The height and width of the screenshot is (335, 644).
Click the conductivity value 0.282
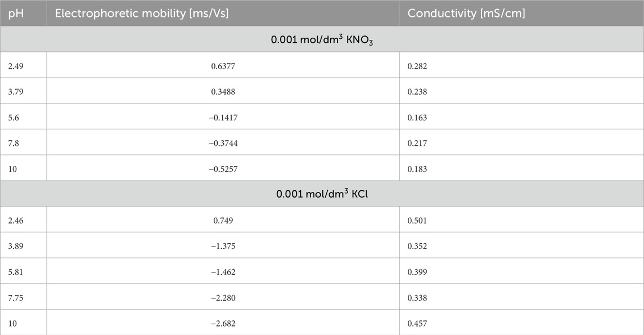point(417,66)
